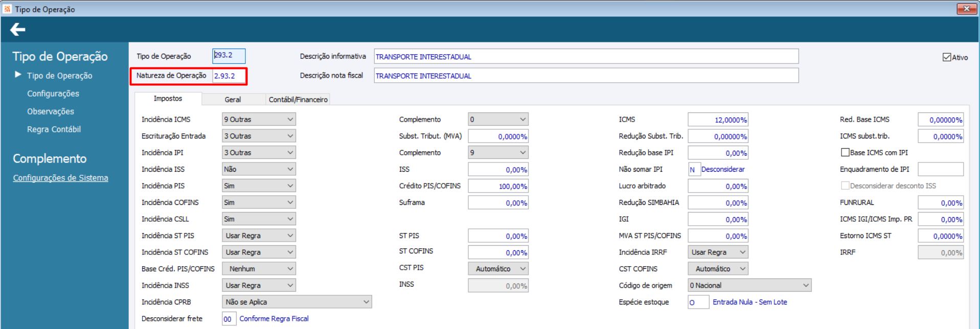Click the Descrição informativa text field
980x329 pixels.
[x=586, y=57]
